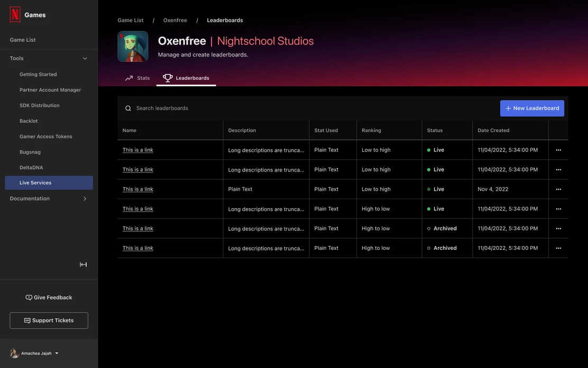Click the Leaderboards trophy icon
This screenshot has width=588, height=368.
pos(168,78)
